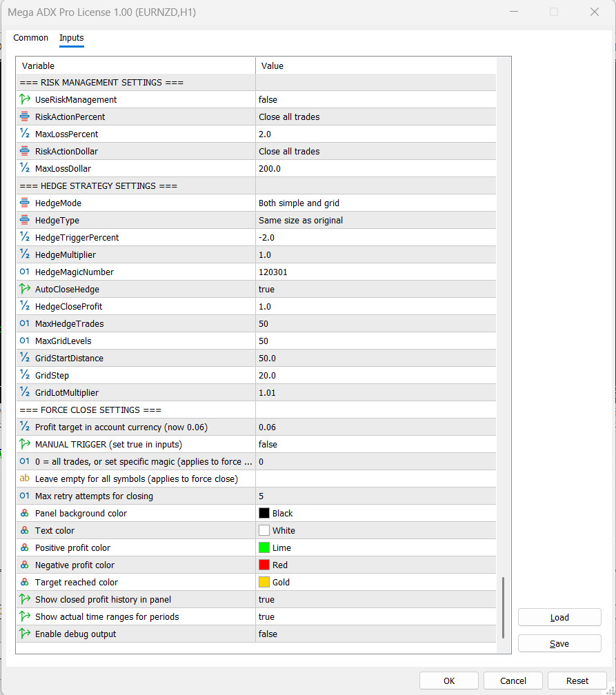Click the GridStep fraction icon

pos(25,375)
